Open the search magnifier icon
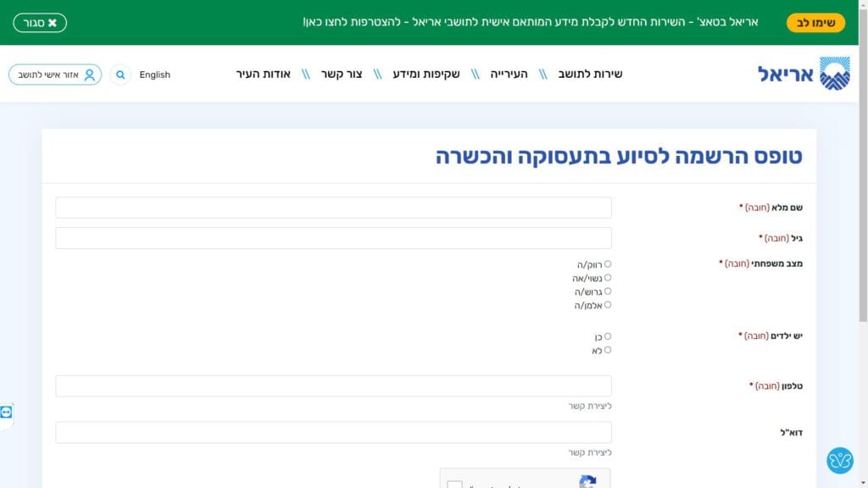The image size is (868, 488). 120,75
